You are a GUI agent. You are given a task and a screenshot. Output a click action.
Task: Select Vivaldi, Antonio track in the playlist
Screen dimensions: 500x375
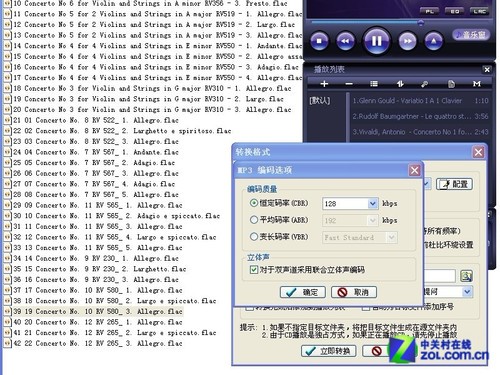coord(420,132)
